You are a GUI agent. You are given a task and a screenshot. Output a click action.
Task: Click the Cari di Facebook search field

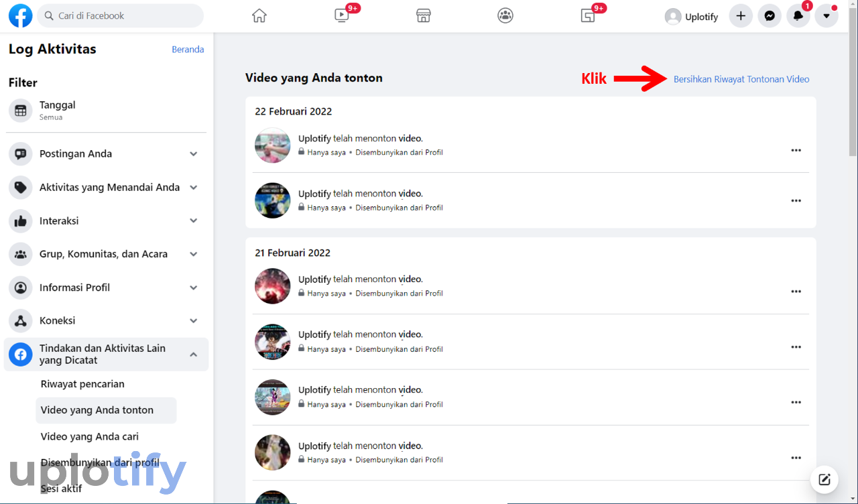[x=121, y=15]
